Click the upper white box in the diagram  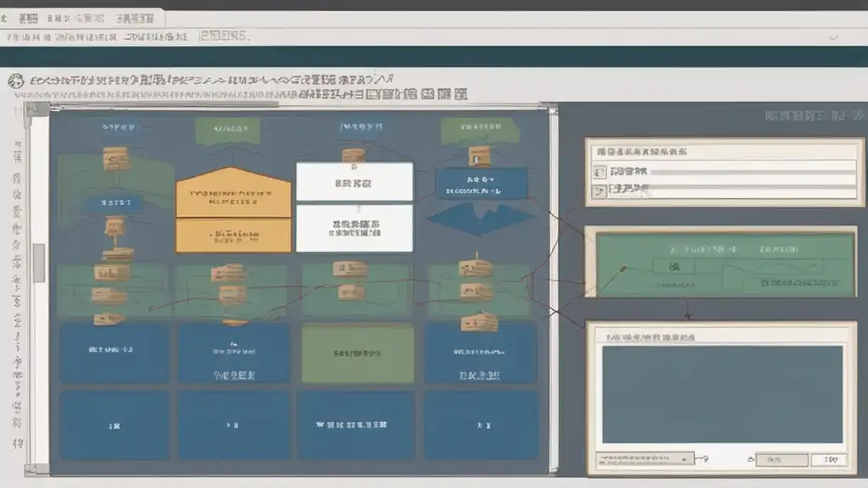(354, 181)
